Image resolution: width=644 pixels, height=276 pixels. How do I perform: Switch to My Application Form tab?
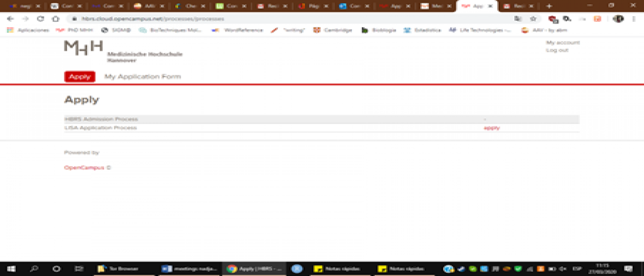[143, 77]
